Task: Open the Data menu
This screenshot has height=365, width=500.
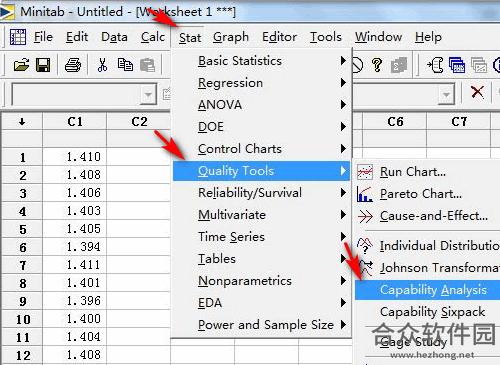Action: (114, 37)
